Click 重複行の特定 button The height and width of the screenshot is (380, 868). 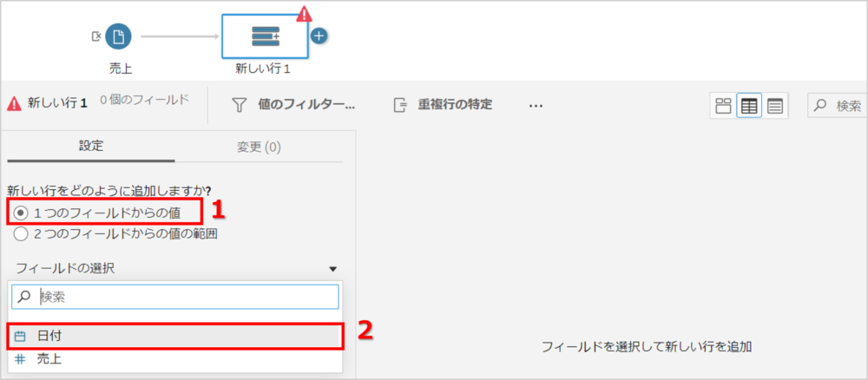click(444, 104)
